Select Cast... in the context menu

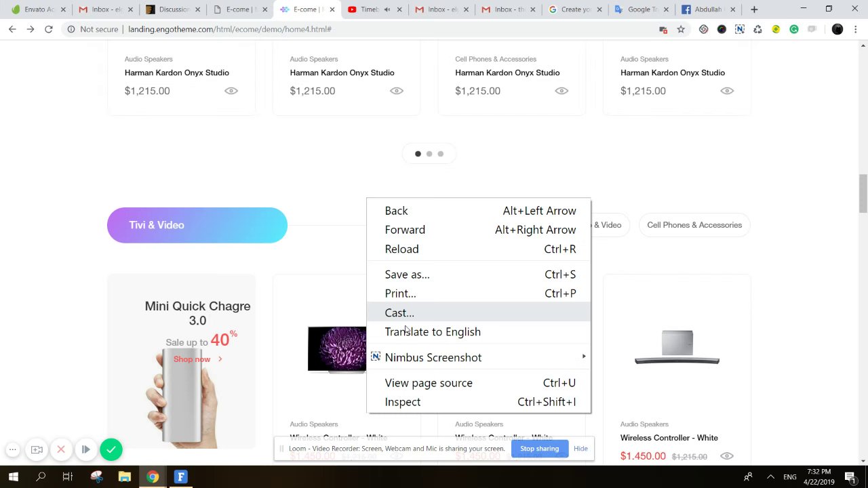click(479, 312)
